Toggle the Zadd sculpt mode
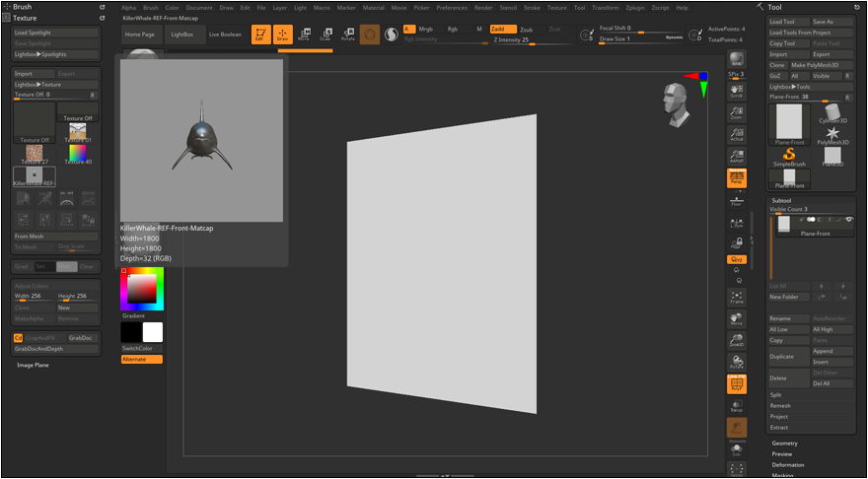 [502, 30]
